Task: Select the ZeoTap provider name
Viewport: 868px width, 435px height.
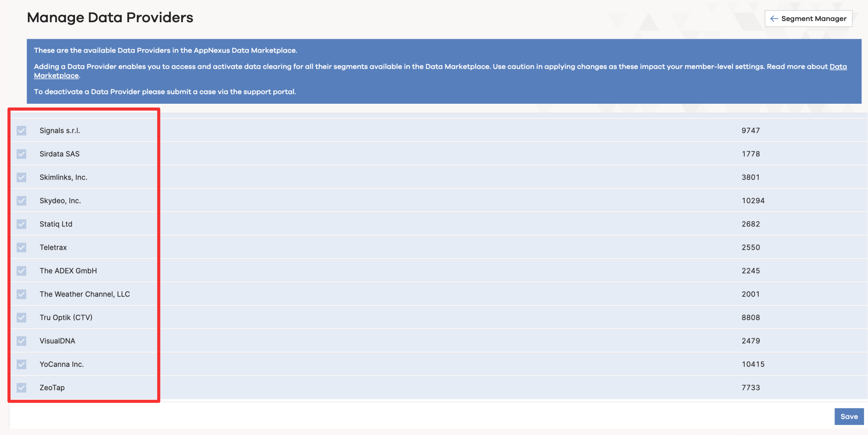Action: 52,388
